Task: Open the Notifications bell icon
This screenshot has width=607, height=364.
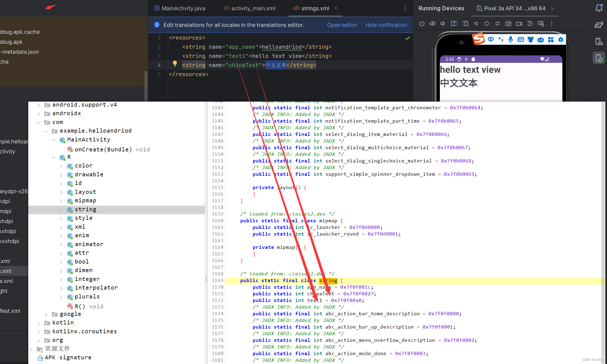Action: pos(599,8)
